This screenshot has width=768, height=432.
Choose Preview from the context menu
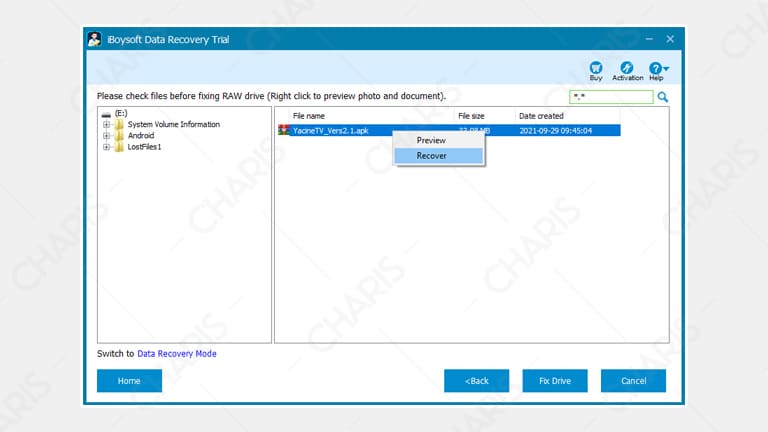tap(431, 141)
